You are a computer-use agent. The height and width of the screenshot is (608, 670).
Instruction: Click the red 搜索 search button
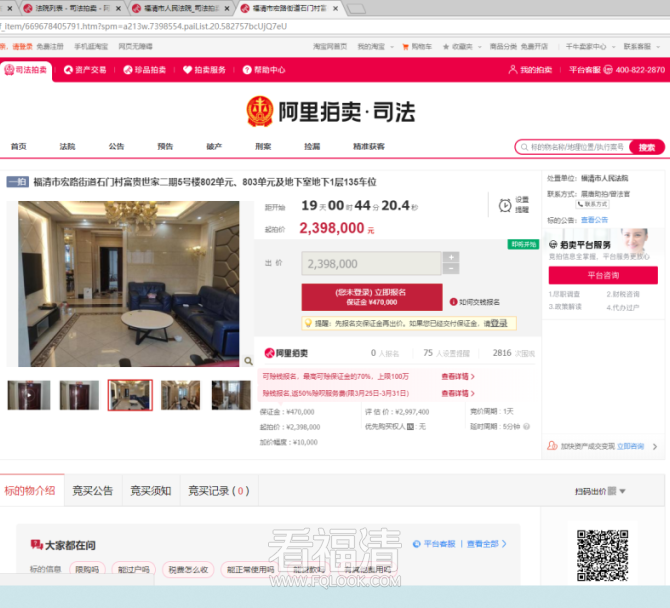pyautogui.click(x=647, y=147)
